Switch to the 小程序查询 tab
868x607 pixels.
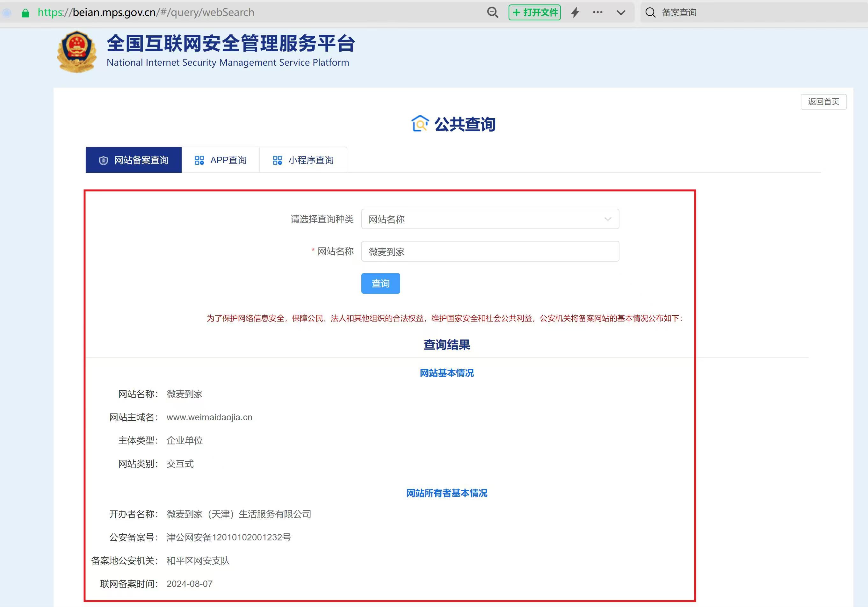(x=303, y=160)
